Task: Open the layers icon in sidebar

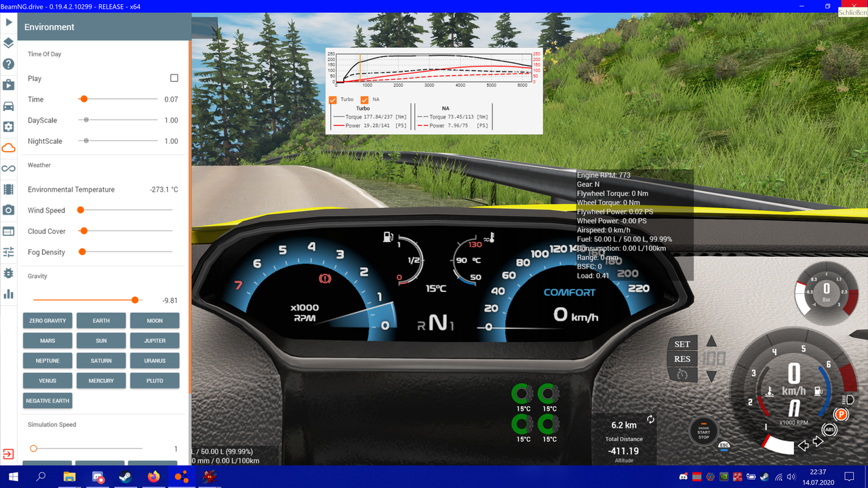Action: (x=9, y=43)
